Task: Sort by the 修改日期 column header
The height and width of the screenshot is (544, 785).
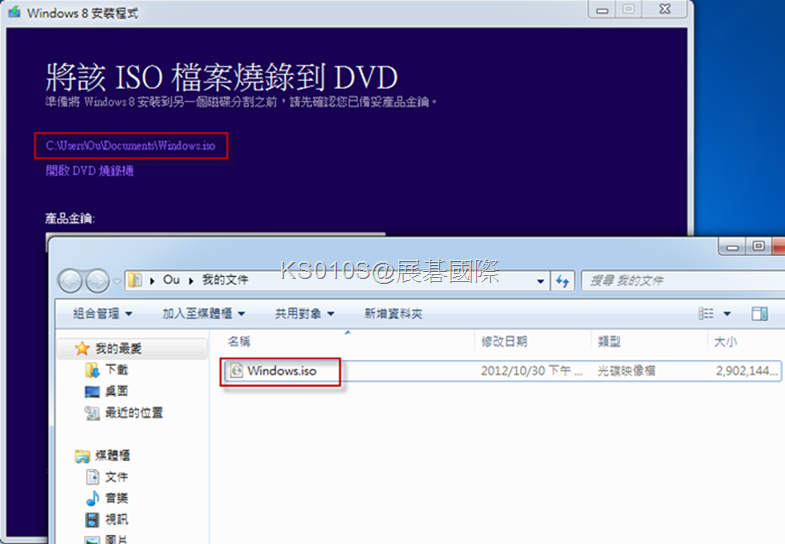Action: [x=504, y=342]
